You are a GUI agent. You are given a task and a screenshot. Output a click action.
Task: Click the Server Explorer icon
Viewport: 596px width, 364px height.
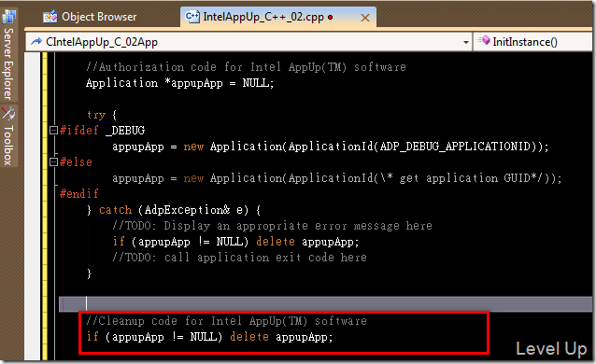pos(8,17)
